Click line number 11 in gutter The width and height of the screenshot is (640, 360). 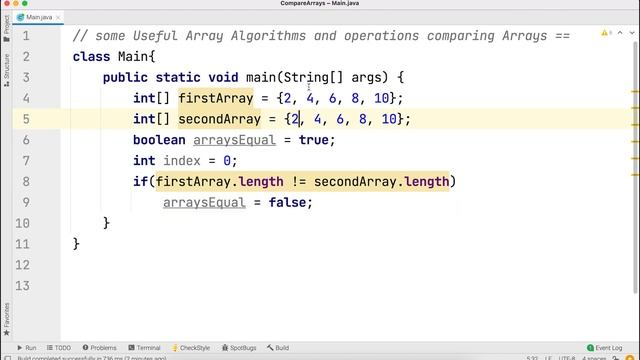(22, 244)
